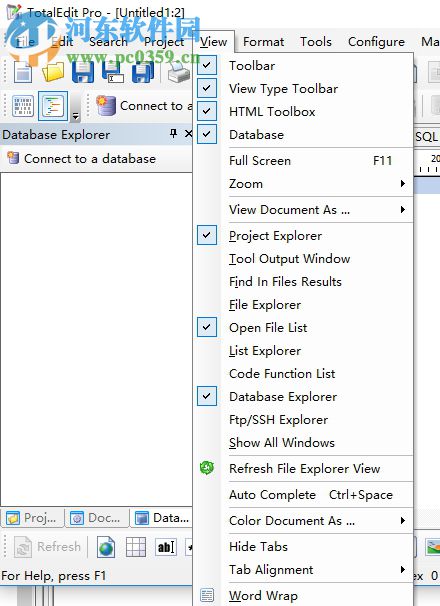Click the Save As floppy icon
The height and width of the screenshot is (606, 440).
pos(113,72)
